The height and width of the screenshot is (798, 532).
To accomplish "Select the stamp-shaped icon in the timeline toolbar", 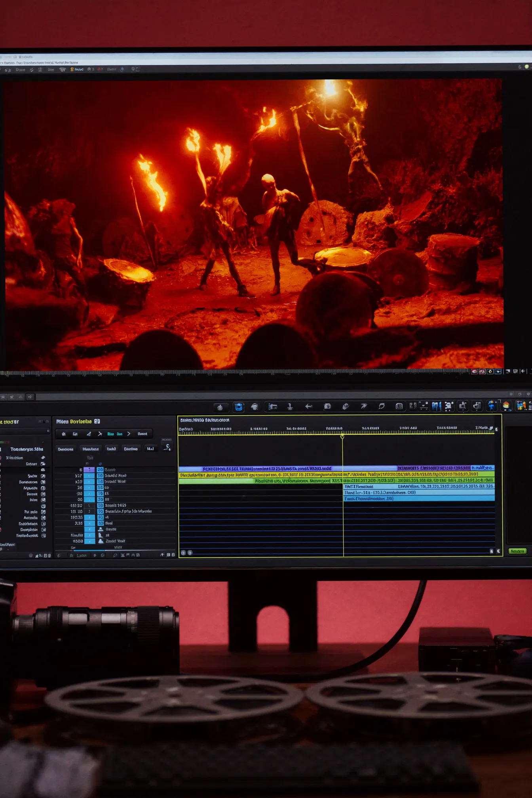I will coord(290,407).
